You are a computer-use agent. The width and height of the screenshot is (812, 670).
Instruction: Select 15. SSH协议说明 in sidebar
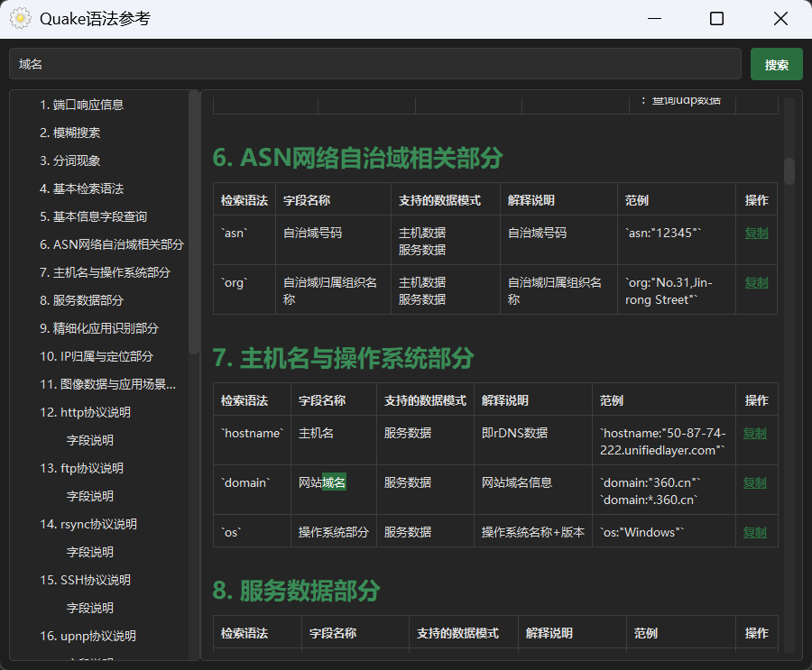pos(86,580)
